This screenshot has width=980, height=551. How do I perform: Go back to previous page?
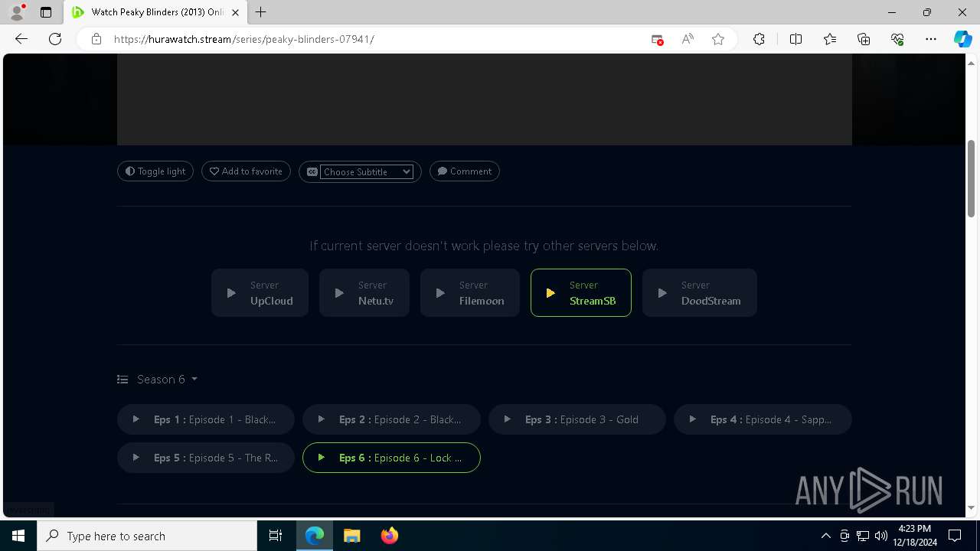point(21,39)
